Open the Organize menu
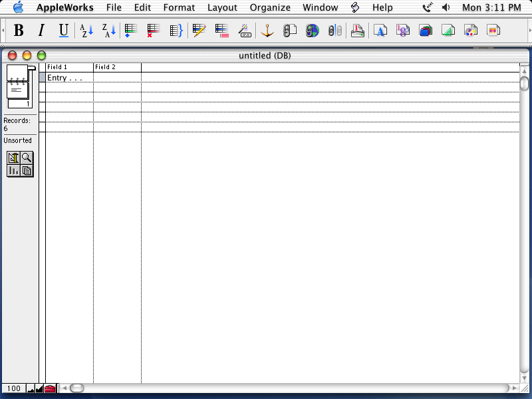The height and width of the screenshot is (399, 532). [270, 7]
